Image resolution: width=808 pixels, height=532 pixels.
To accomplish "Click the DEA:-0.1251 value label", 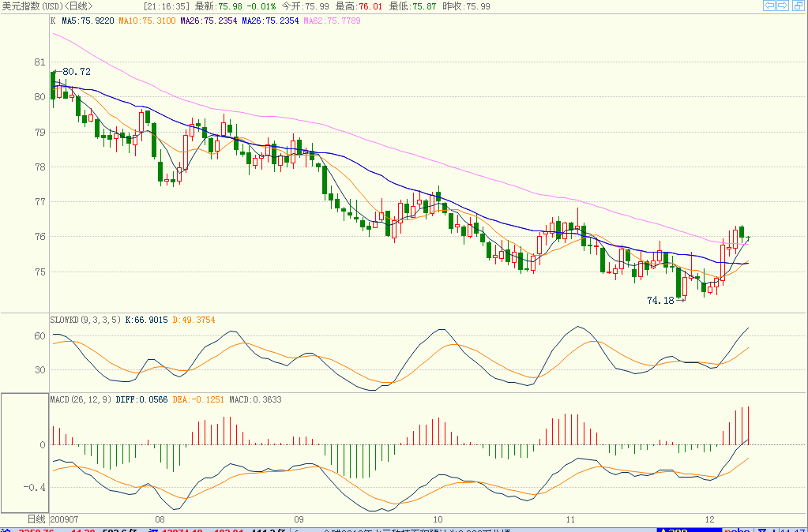I will [x=198, y=399].
